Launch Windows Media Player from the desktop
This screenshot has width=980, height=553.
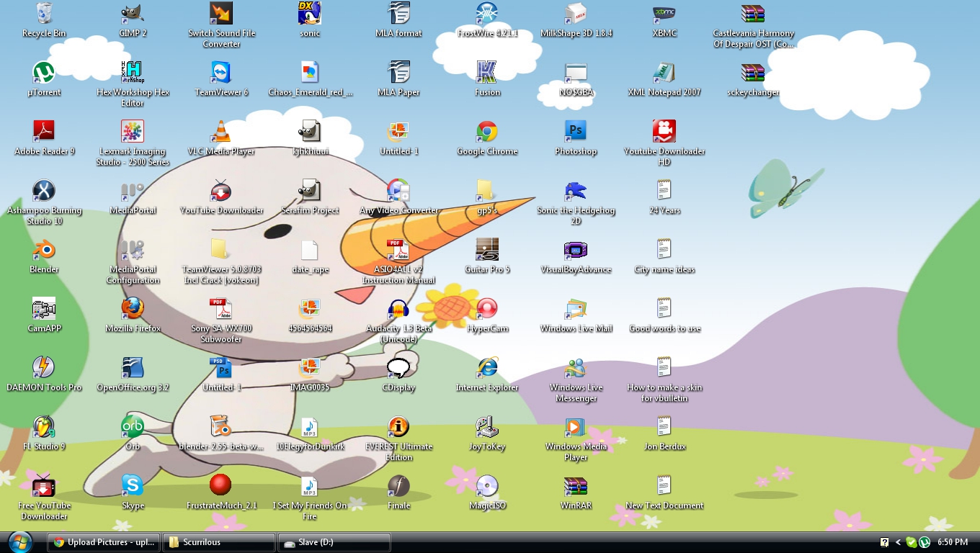(576, 426)
